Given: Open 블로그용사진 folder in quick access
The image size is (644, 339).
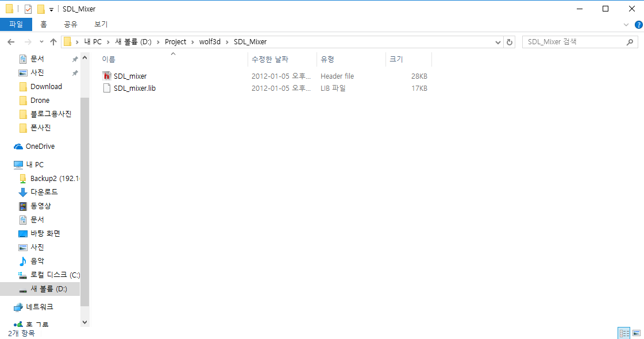Looking at the screenshot, I should click(x=51, y=114).
